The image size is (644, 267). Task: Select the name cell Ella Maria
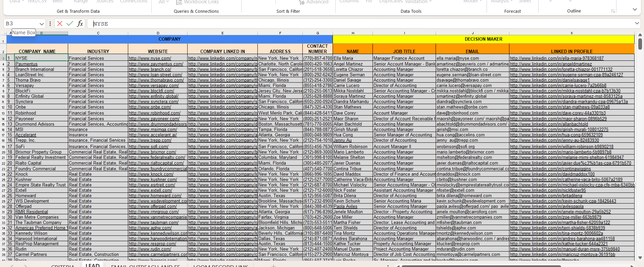pos(353,58)
